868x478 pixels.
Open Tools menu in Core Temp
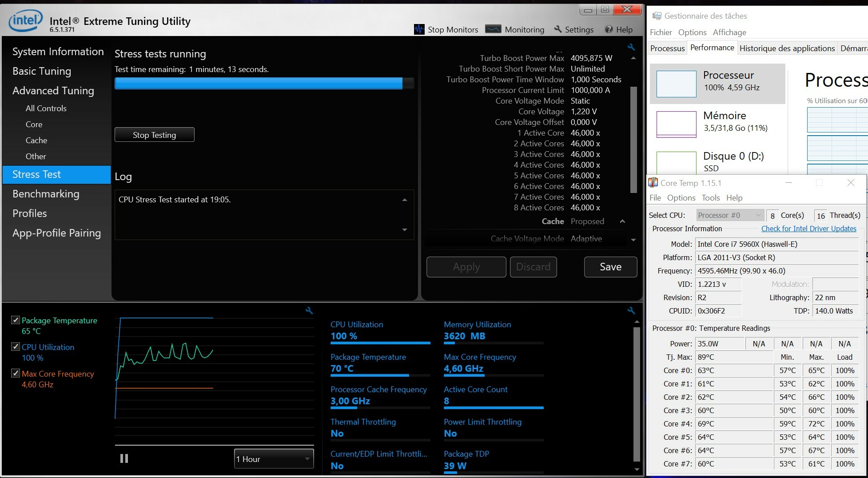[x=711, y=198]
